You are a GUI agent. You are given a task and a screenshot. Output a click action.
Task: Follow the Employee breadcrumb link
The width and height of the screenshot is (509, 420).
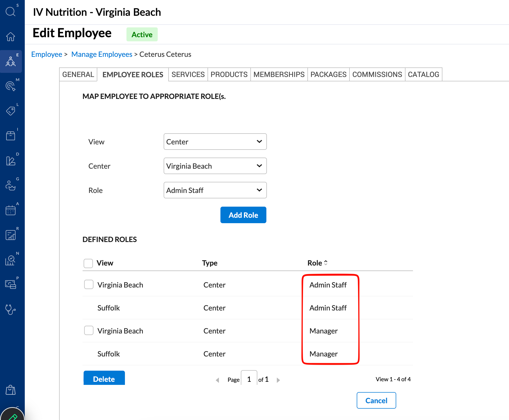(47, 54)
